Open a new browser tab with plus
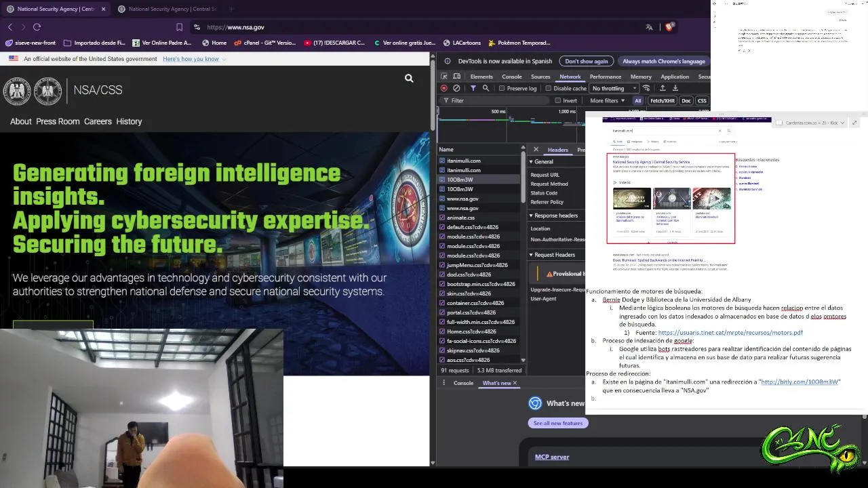The height and width of the screenshot is (488, 868). coord(231,9)
